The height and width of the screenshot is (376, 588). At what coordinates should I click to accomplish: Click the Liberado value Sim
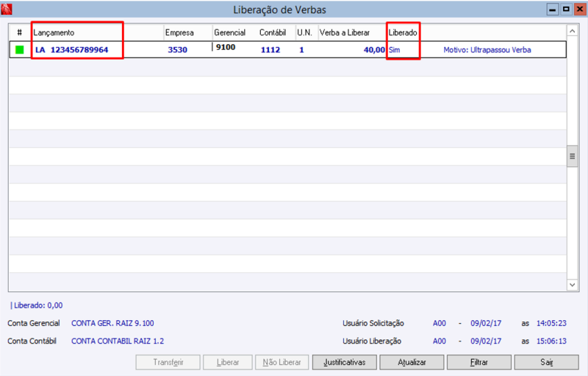tap(394, 49)
